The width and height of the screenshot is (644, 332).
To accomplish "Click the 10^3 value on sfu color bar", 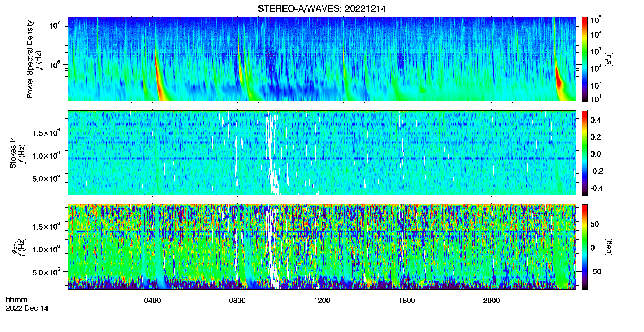I will (596, 68).
